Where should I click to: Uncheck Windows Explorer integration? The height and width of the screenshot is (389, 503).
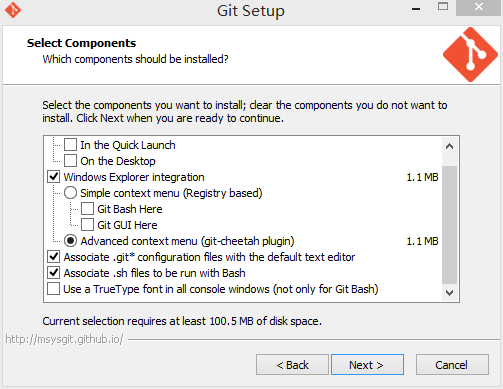pyautogui.click(x=54, y=177)
